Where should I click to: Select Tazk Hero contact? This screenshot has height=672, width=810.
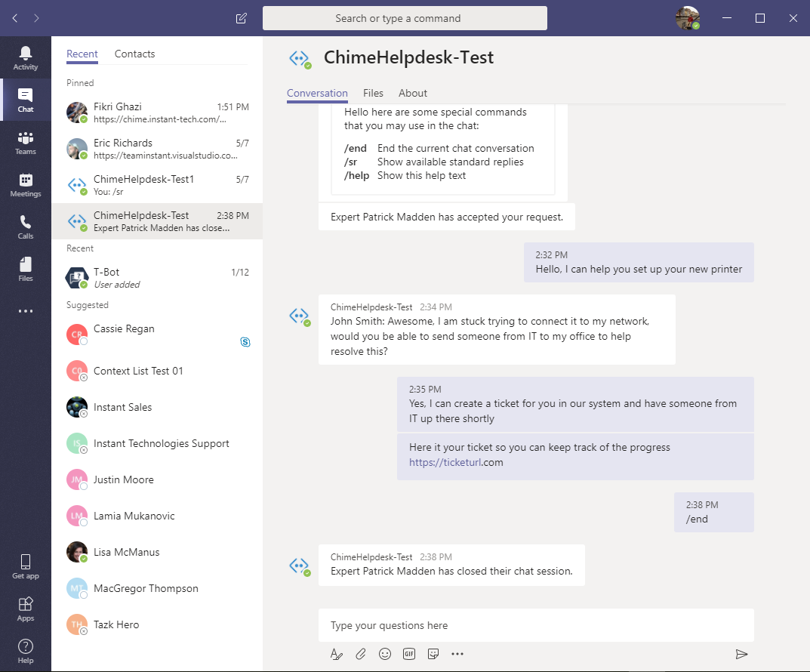[x=157, y=624]
